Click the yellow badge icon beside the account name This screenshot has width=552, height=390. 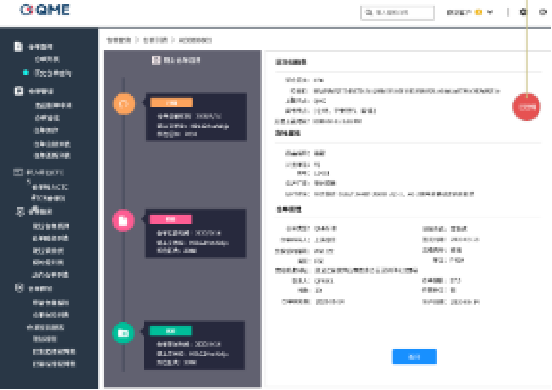point(478,12)
